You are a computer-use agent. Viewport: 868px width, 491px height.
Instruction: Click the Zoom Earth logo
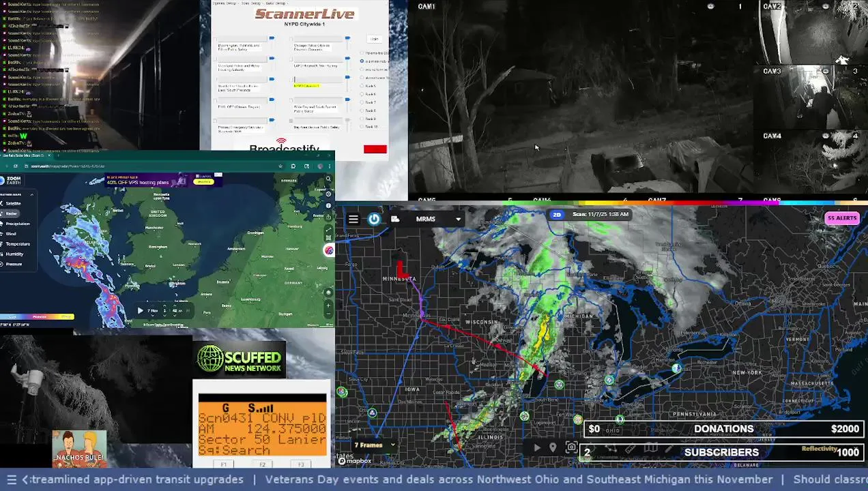click(11, 181)
